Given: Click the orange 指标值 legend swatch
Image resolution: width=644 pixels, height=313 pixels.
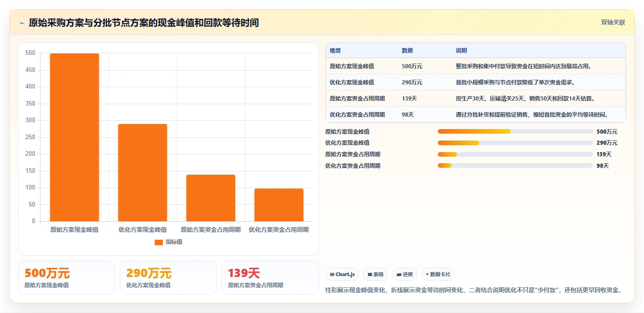Looking at the screenshot, I should (x=158, y=242).
